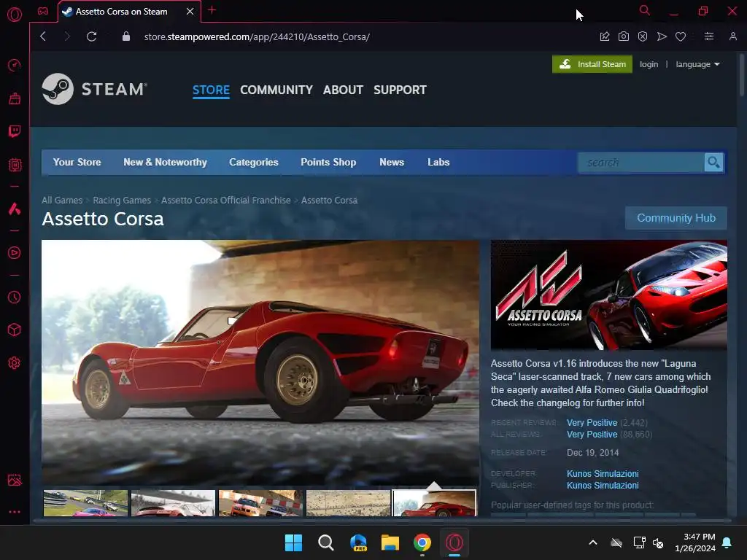Close the Assetto Corsa tab

click(190, 12)
